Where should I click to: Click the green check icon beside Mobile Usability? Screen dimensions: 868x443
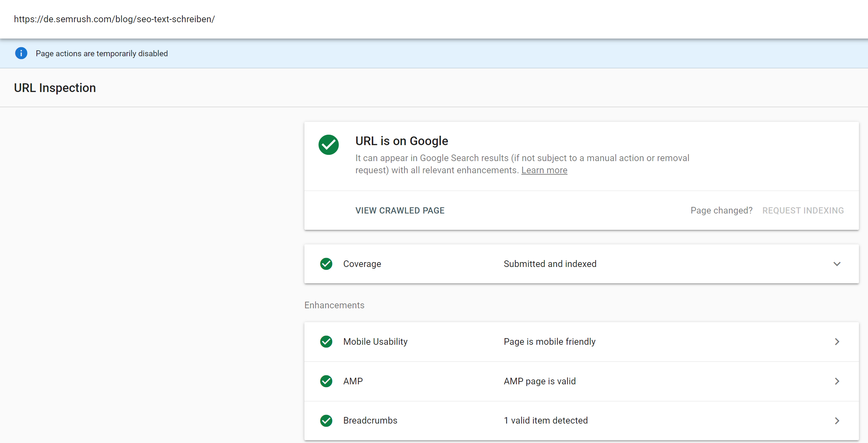click(326, 342)
